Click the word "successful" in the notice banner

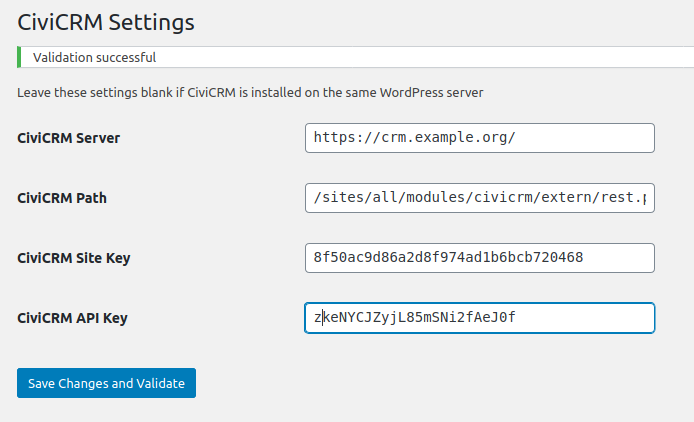coord(126,58)
